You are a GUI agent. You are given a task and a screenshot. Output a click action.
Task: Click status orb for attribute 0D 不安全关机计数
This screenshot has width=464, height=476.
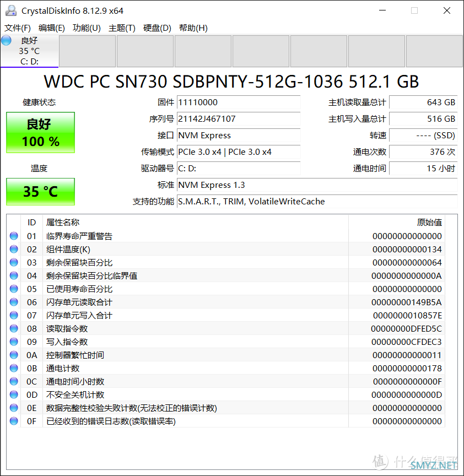click(14, 394)
